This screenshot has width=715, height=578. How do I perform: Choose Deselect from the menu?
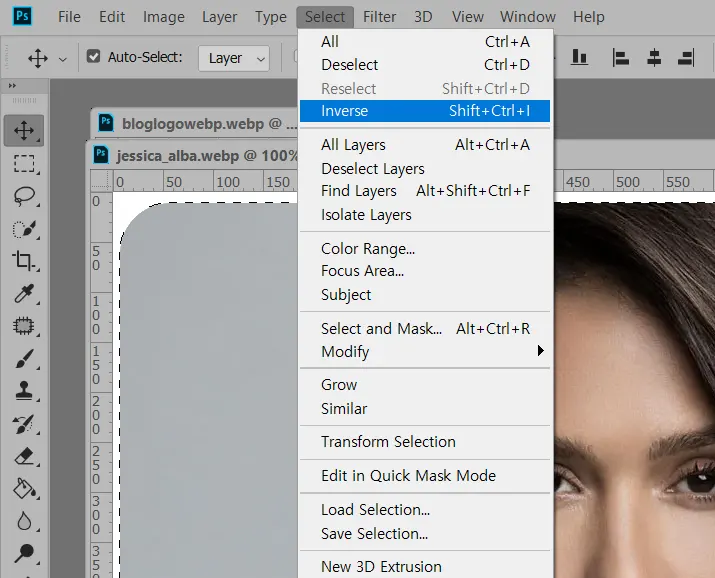click(425, 65)
